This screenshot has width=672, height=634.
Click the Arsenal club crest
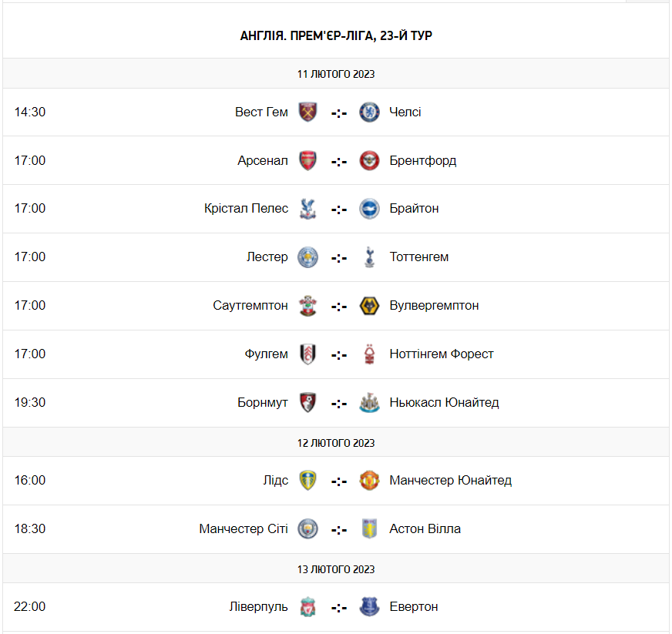point(307,160)
